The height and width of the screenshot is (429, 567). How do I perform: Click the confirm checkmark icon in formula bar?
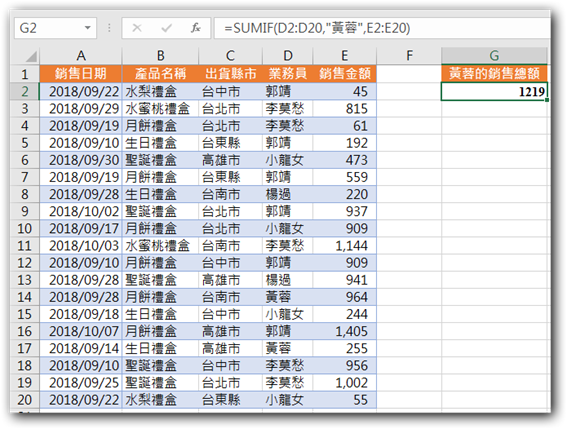tap(166, 28)
